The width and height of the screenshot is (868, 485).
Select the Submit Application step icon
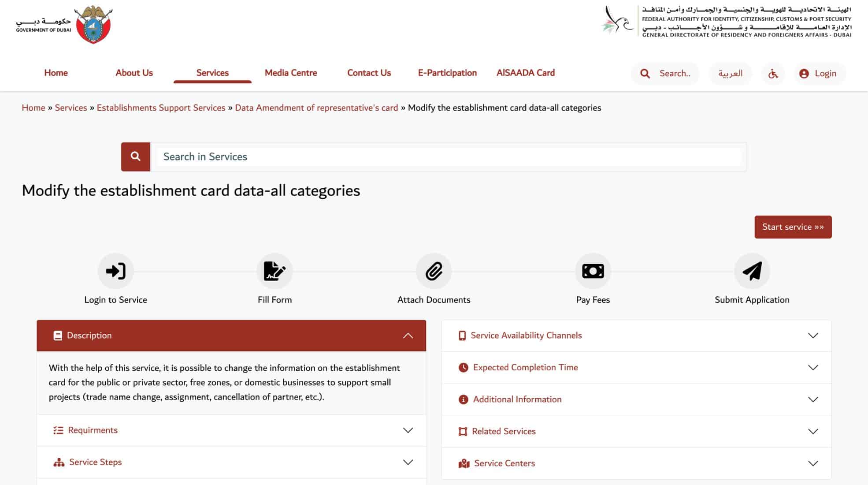coord(752,271)
